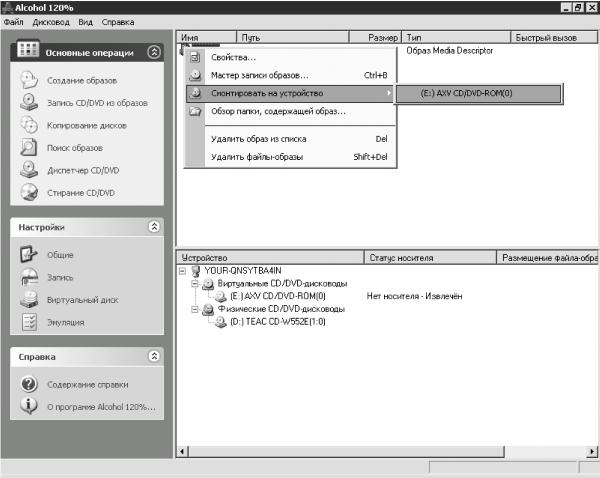Click the Виртуальный диск settings icon
600x478 pixels.
tap(29, 300)
